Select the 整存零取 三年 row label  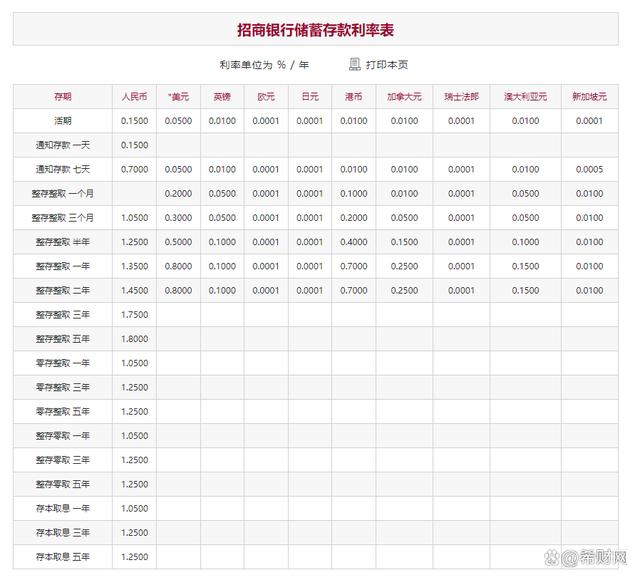[x=63, y=460]
